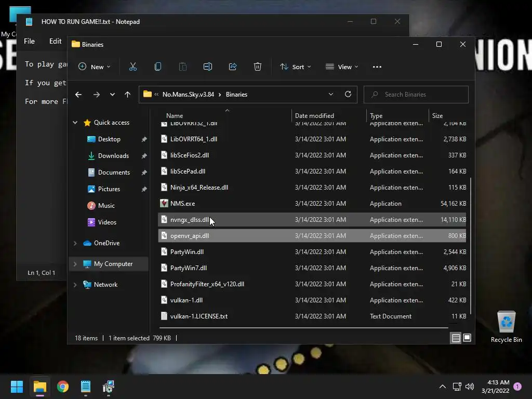This screenshot has height=399, width=532.
Task: Collapse the Quick access tree
Action: (x=75, y=123)
